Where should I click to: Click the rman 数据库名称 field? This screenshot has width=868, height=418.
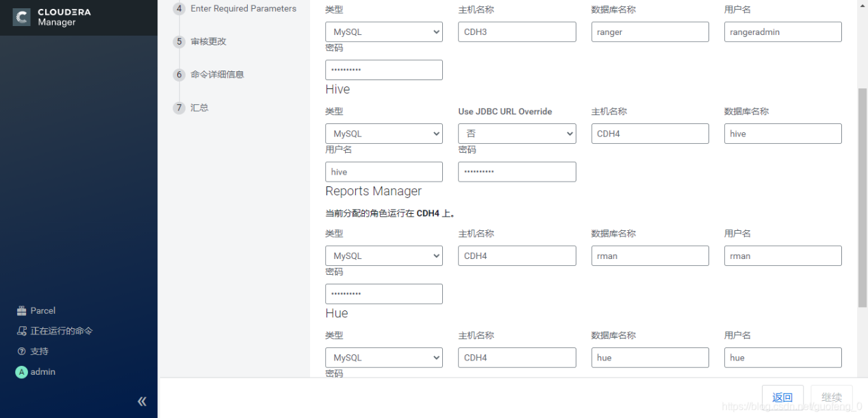(649, 256)
